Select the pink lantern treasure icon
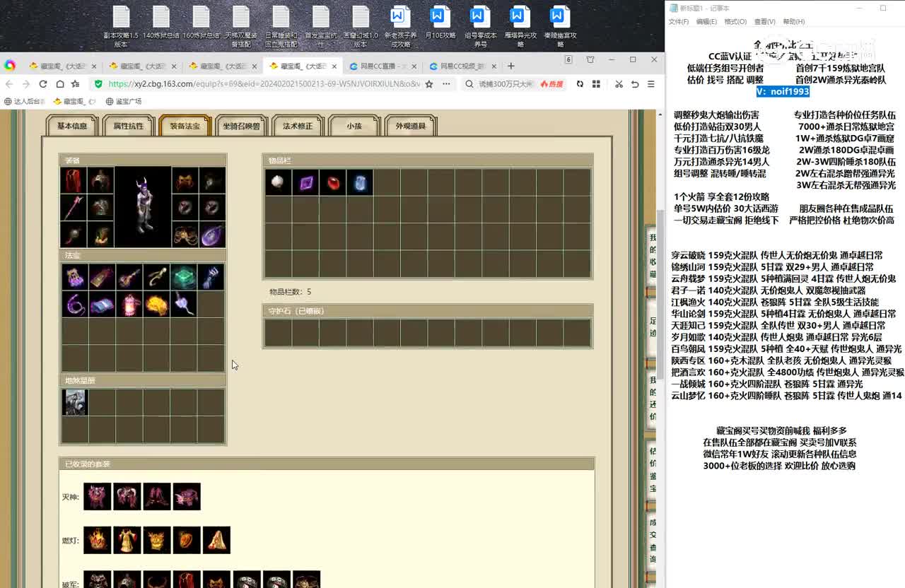Screen dimensions: 905x588 click(x=129, y=304)
